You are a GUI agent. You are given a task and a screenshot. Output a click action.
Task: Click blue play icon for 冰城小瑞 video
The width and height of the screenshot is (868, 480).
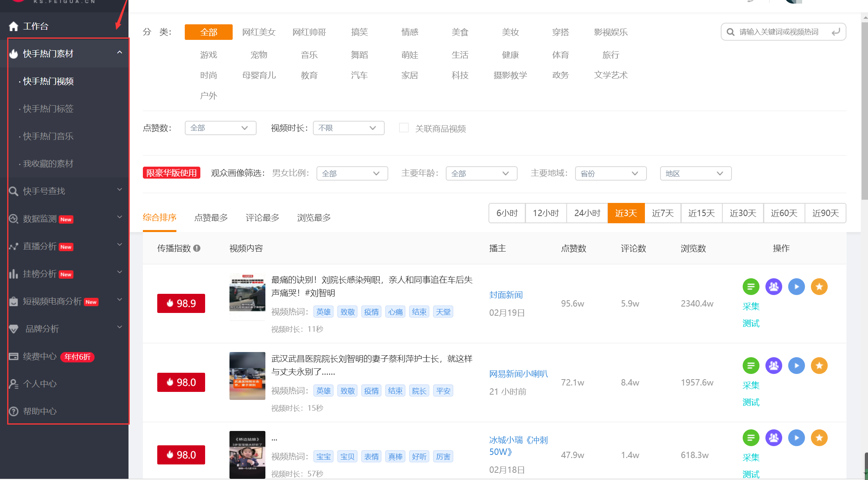797,438
